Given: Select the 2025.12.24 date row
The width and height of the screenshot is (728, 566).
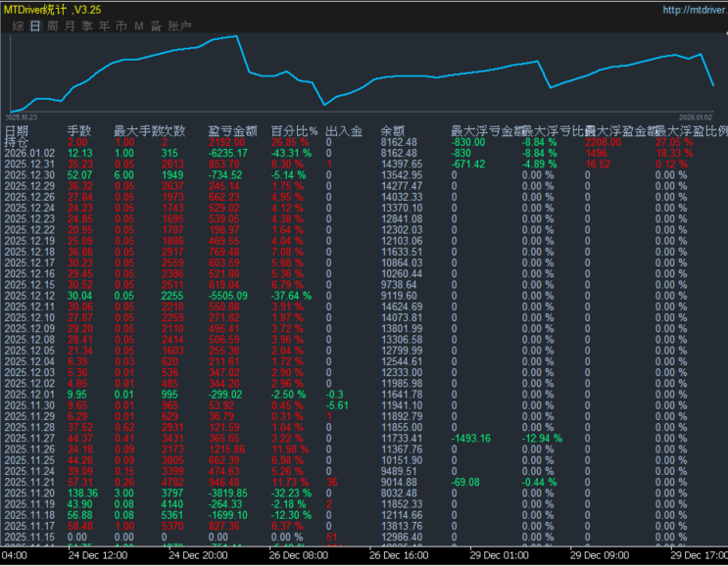Looking at the screenshot, I should tap(29, 209).
